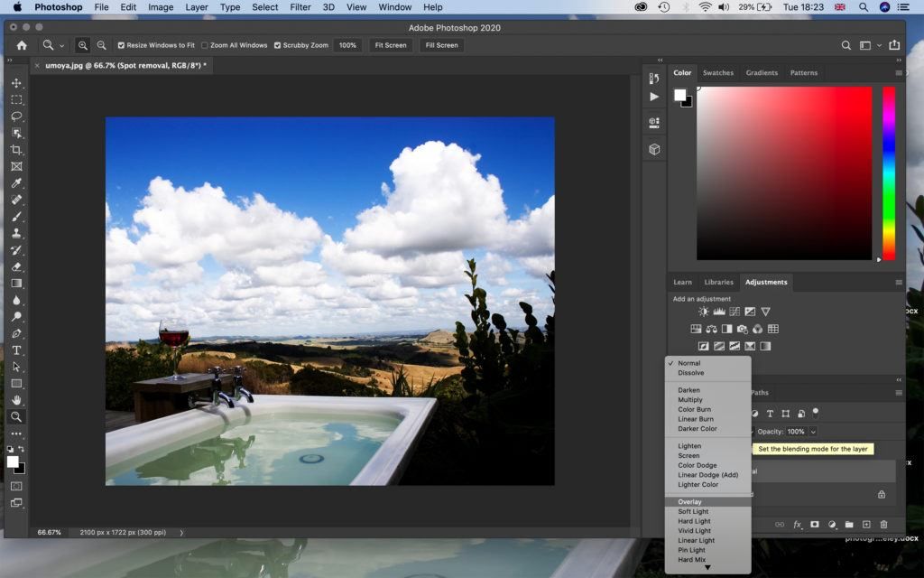Choose Multiply blend mode
This screenshot has height=578, width=924.
pos(708,400)
